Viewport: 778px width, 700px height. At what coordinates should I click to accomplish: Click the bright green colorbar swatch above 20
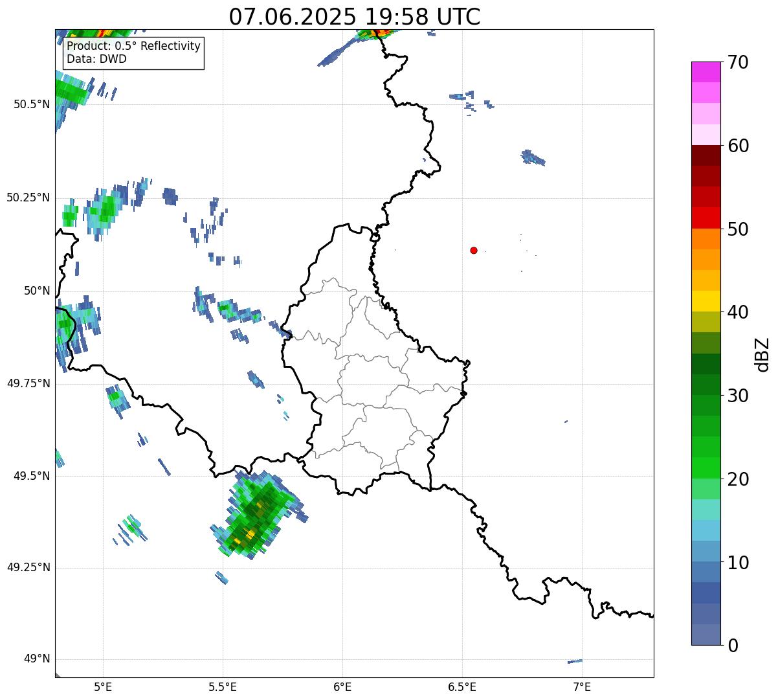coord(706,468)
